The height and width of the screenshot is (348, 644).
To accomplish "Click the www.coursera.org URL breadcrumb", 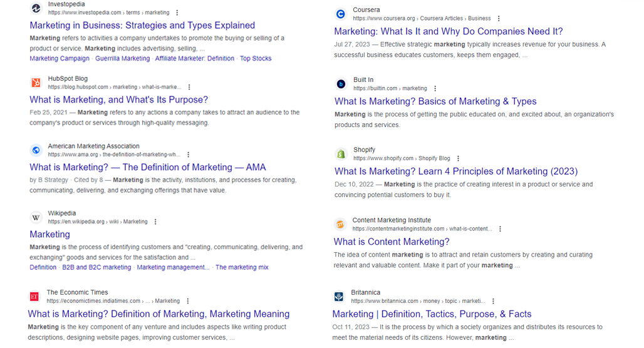I will 422,19.
